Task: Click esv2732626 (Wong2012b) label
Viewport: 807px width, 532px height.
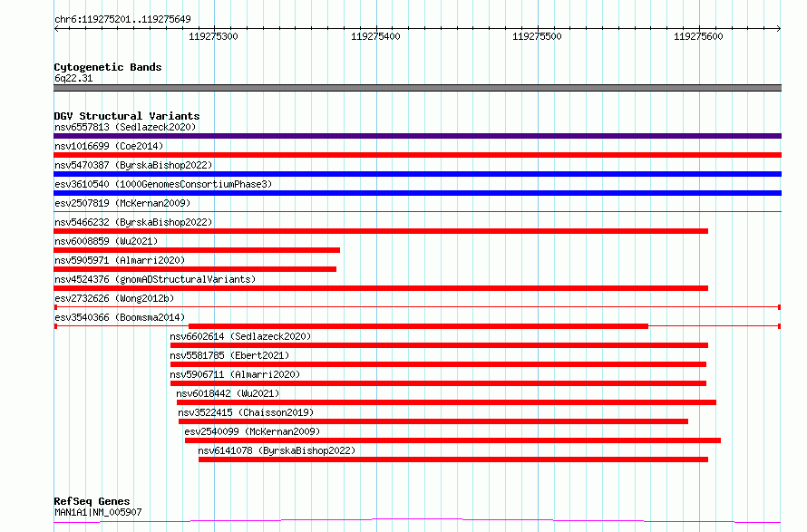Action: pyautogui.click(x=114, y=298)
